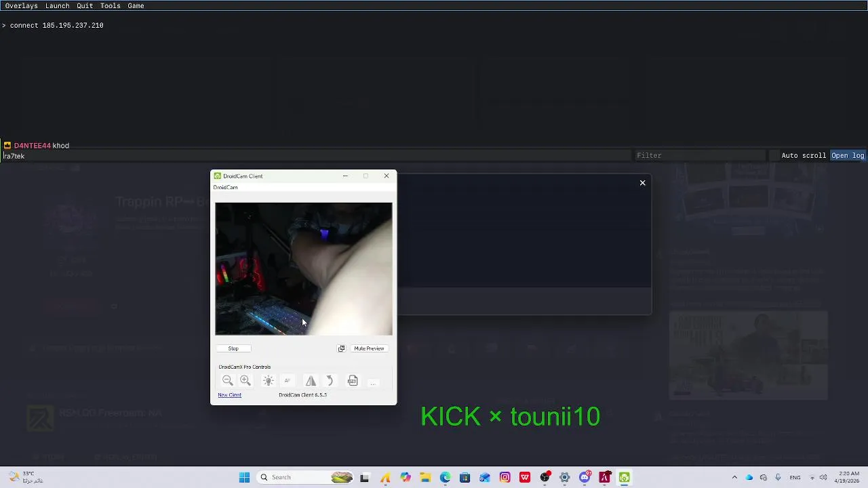Screen dimensions: 868x488
Task: Switch to DroidCam taskbar icon
Action: click(625, 478)
